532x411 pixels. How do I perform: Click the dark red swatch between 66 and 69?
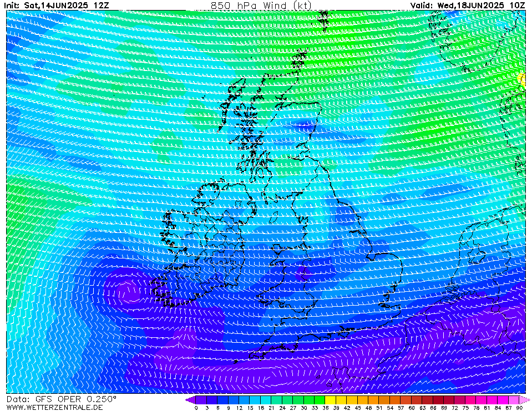(x=438, y=400)
